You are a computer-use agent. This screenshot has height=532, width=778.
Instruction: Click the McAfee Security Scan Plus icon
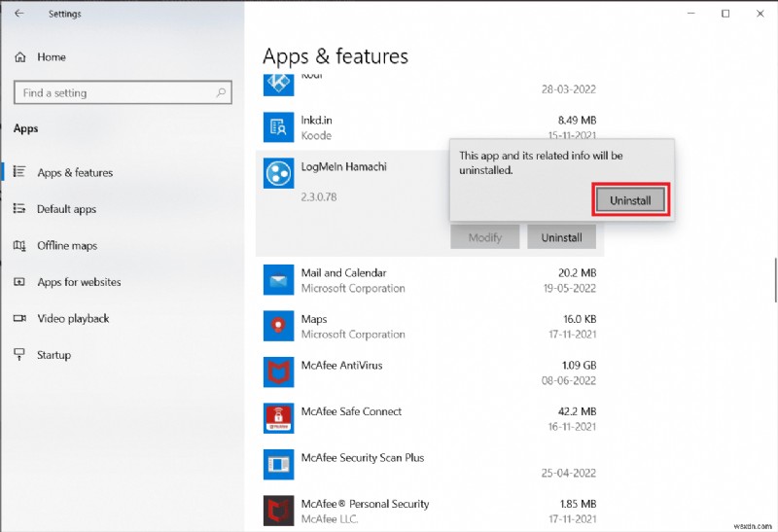(278, 464)
